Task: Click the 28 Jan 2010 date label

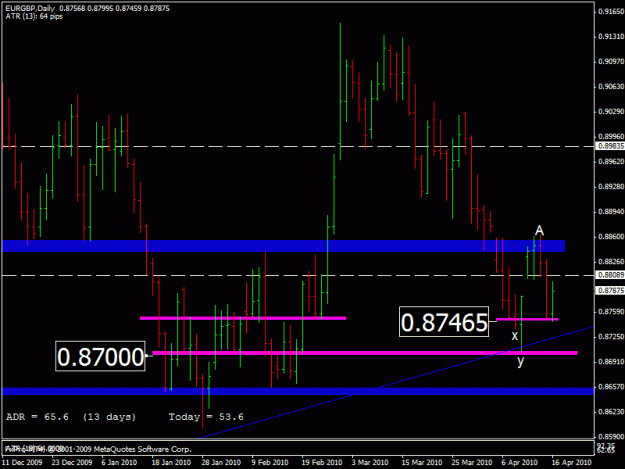Action: point(221,462)
